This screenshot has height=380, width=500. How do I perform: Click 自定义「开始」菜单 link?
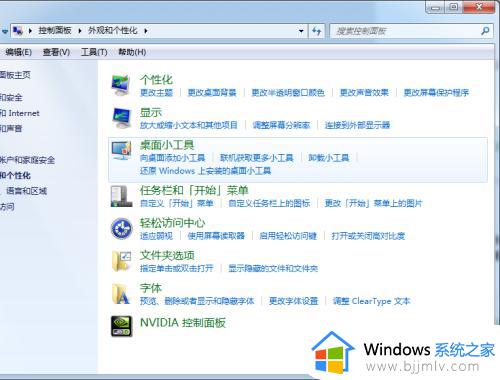click(x=177, y=203)
